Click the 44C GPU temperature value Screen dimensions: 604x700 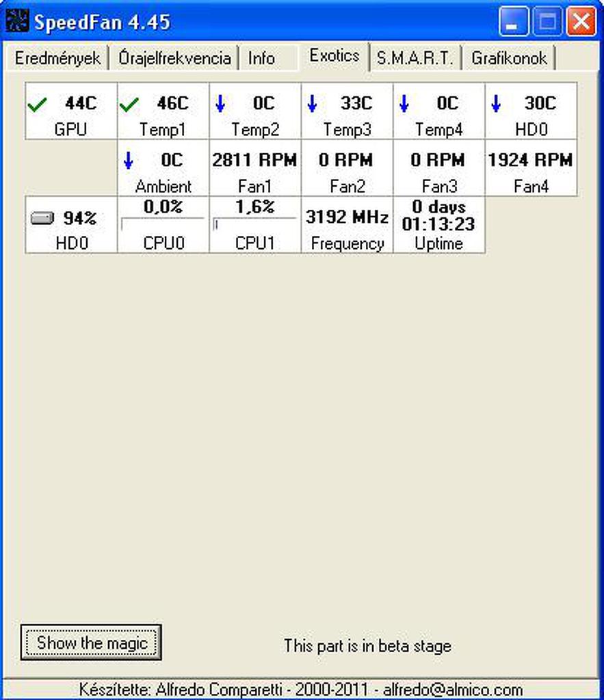tap(81, 103)
